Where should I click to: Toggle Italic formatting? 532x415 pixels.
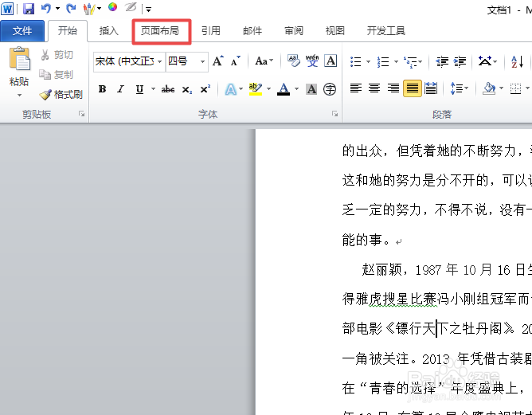tap(120, 89)
